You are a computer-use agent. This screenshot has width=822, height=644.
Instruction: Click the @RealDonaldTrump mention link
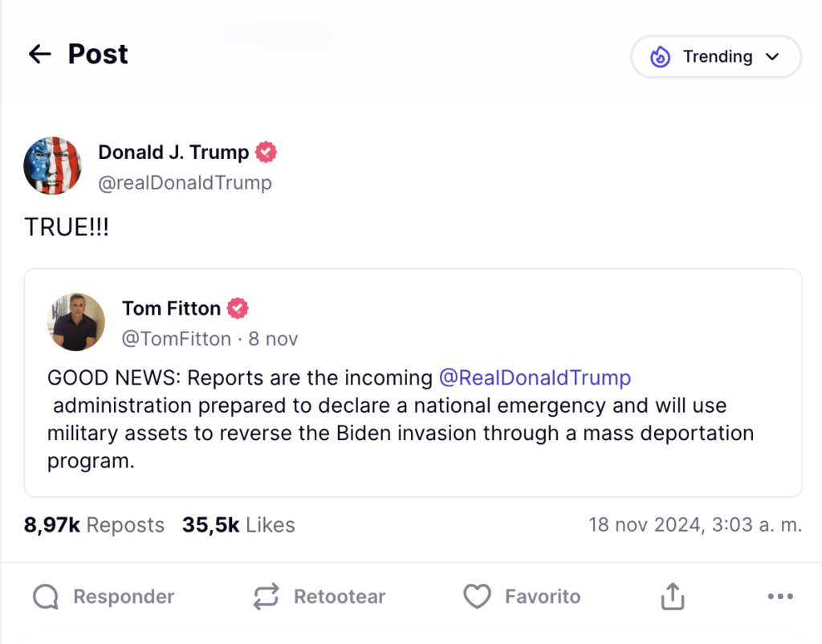coord(535,377)
